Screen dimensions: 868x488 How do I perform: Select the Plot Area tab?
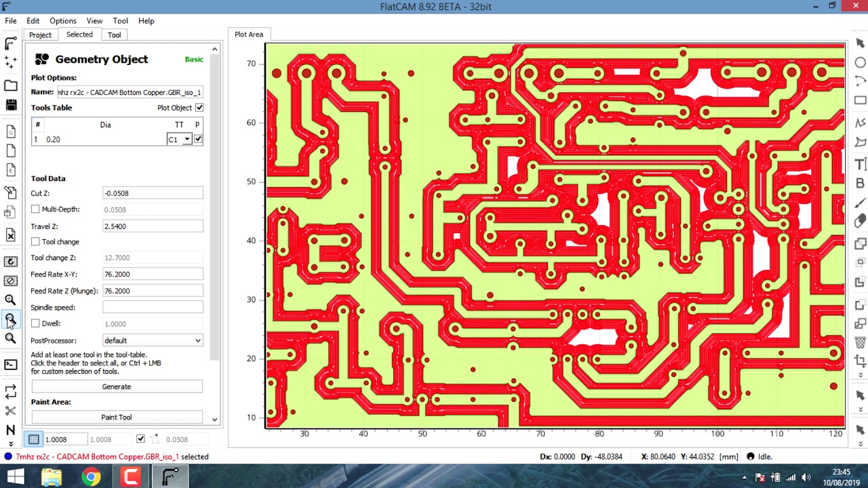pos(249,35)
